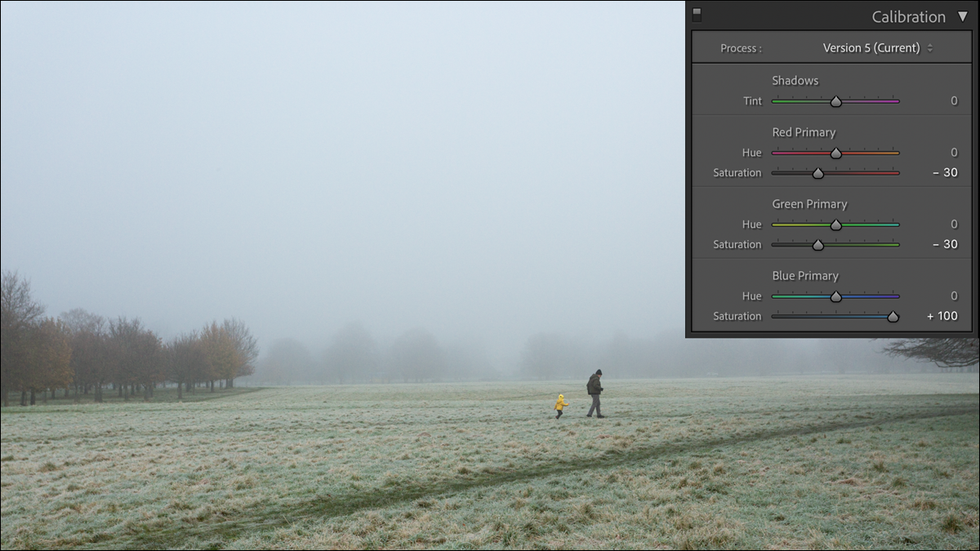980x551 pixels.
Task: Toggle the Calibration panel on/off switch
Action: [x=697, y=15]
